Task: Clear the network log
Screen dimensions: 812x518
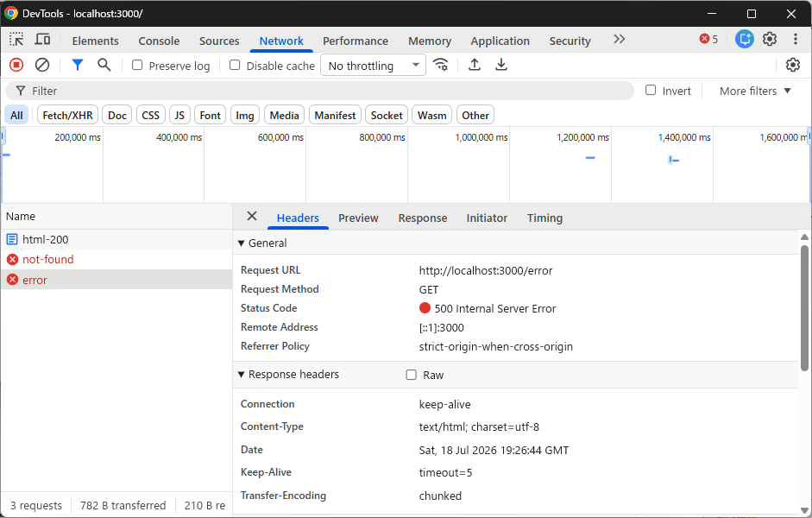Action: pyautogui.click(x=42, y=65)
